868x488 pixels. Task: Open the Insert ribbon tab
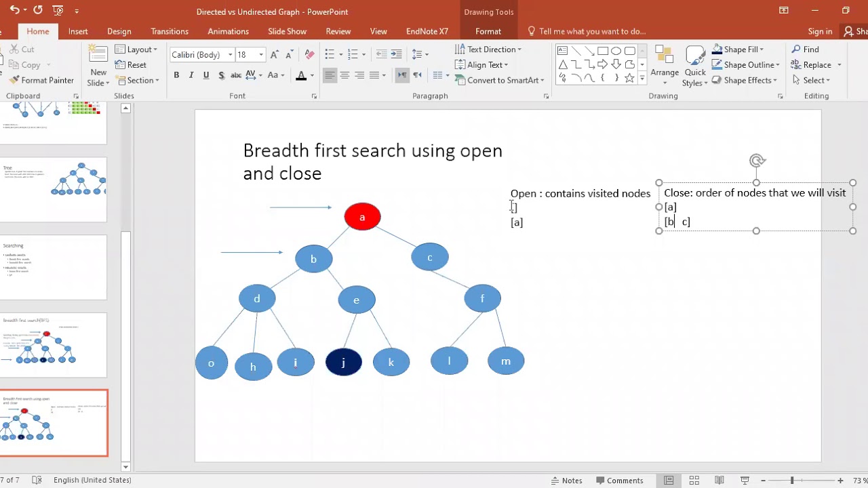pos(78,31)
